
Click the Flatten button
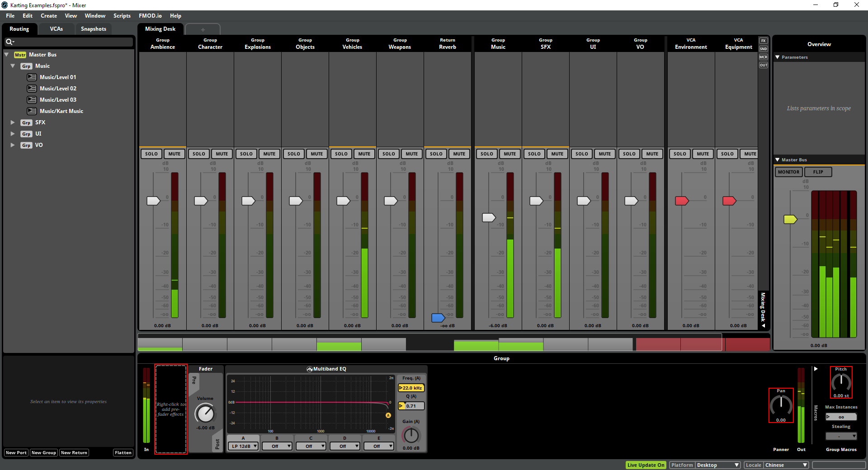click(x=123, y=452)
